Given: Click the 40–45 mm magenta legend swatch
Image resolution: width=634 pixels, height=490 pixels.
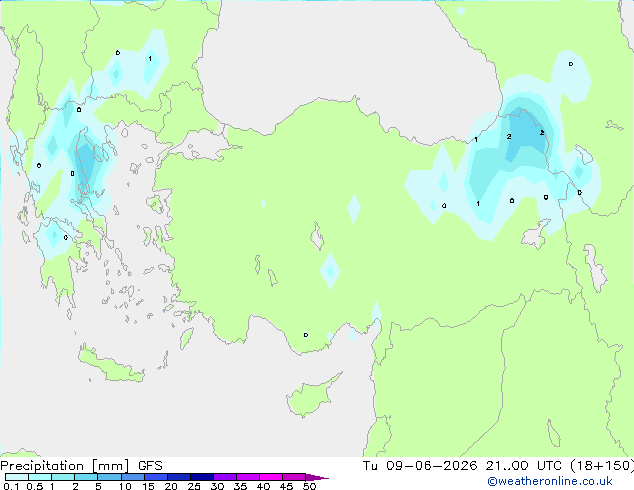Looking at the screenshot, I should click(271, 477).
